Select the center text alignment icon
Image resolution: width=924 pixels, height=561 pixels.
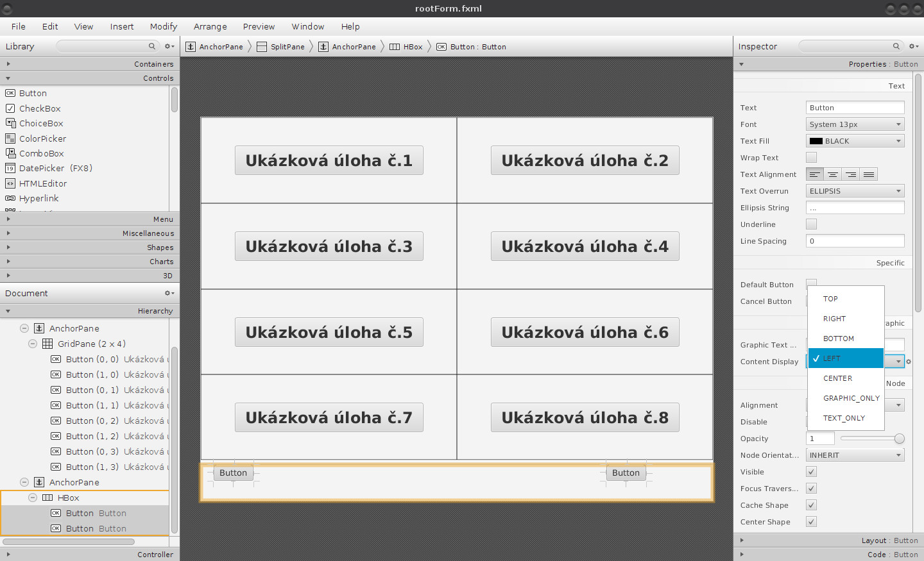832,174
